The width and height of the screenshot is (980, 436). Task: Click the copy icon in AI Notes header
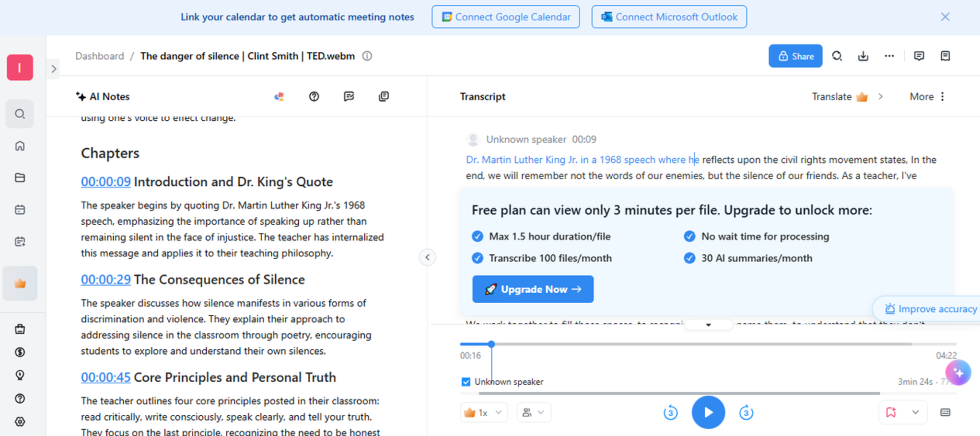[x=384, y=96]
